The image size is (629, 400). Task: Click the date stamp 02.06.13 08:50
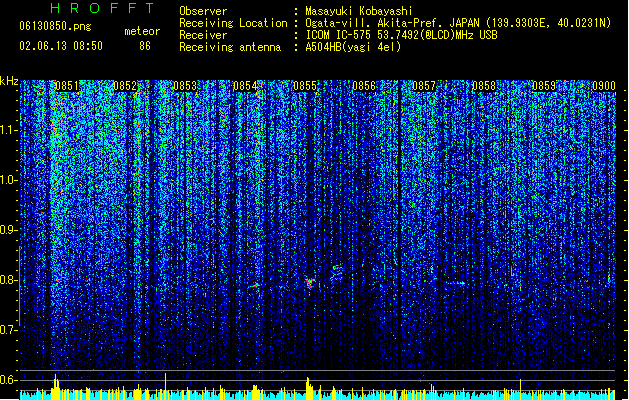pos(61,46)
